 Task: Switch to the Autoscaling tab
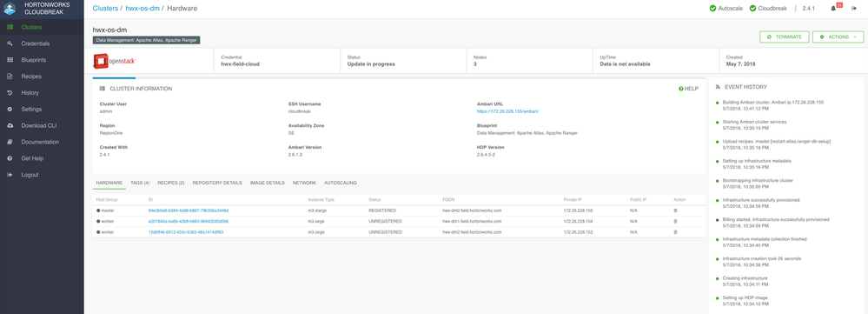[x=341, y=183]
